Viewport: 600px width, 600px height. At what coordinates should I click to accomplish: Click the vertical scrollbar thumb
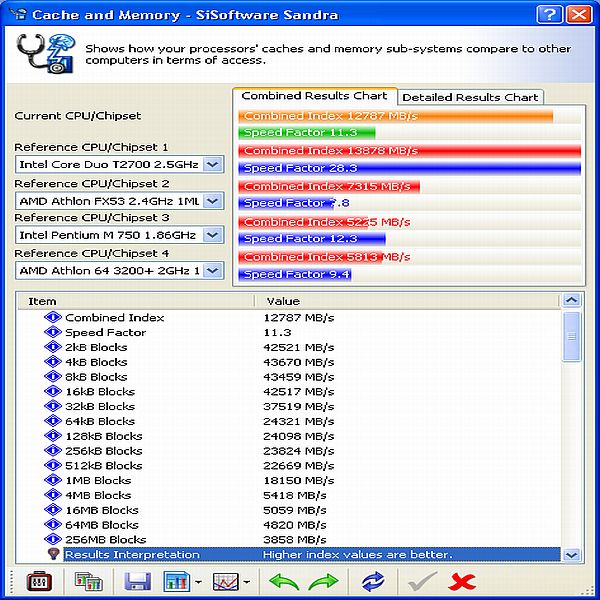click(x=572, y=336)
